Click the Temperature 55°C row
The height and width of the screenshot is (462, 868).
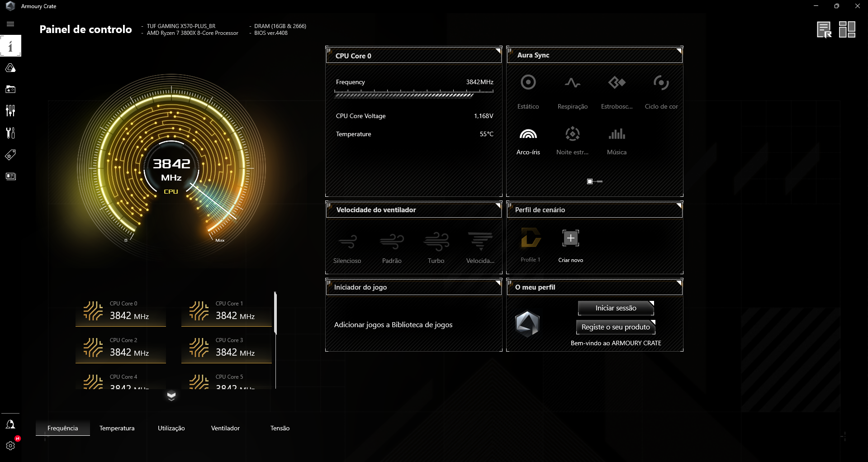(x=414, y=134)
